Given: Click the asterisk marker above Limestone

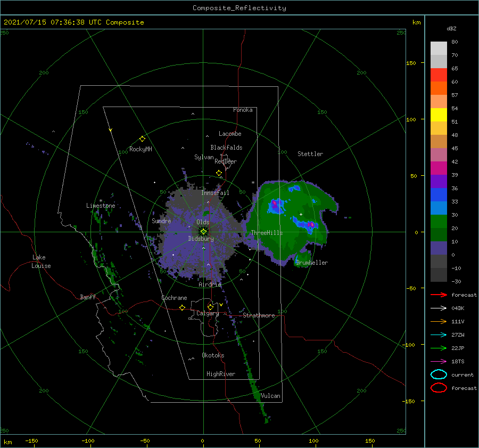Looking at the screenshot, I should tap(101, 201).
